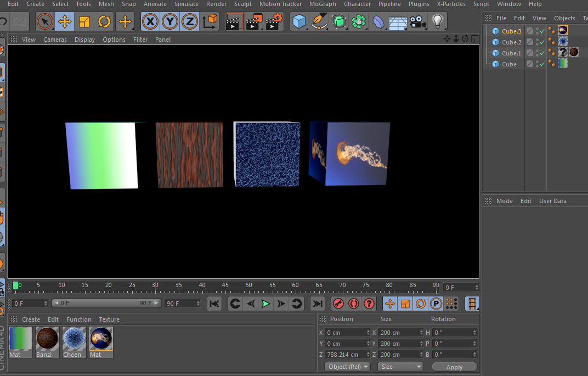
Task: Select the Move tool in top toolbar
Action: pyautogui.click(x=65, y=22)
